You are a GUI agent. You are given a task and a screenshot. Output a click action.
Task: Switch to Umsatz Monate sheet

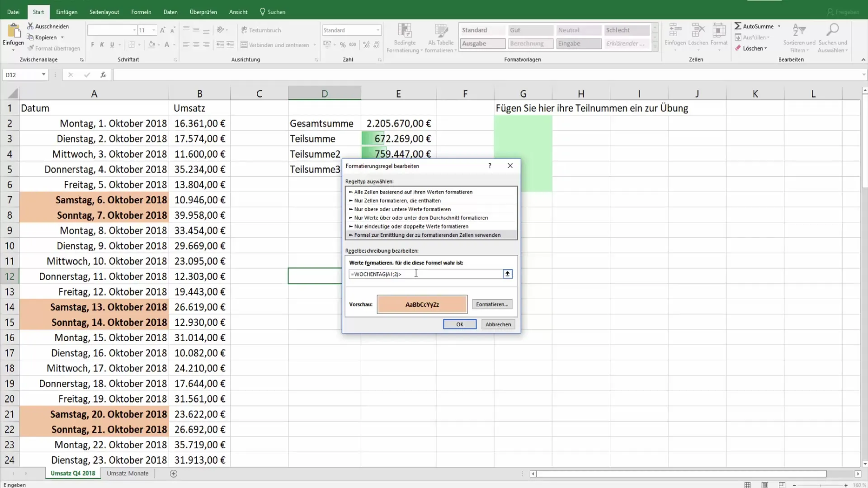coord(127,474)
